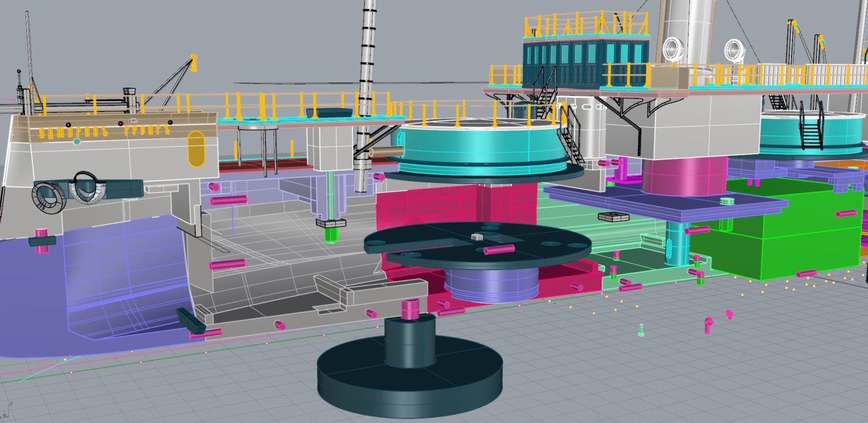Pick the small green bolt under the gray column
Image resolution: width=868 pixels, height=423 pixels.
pos(331,234)
